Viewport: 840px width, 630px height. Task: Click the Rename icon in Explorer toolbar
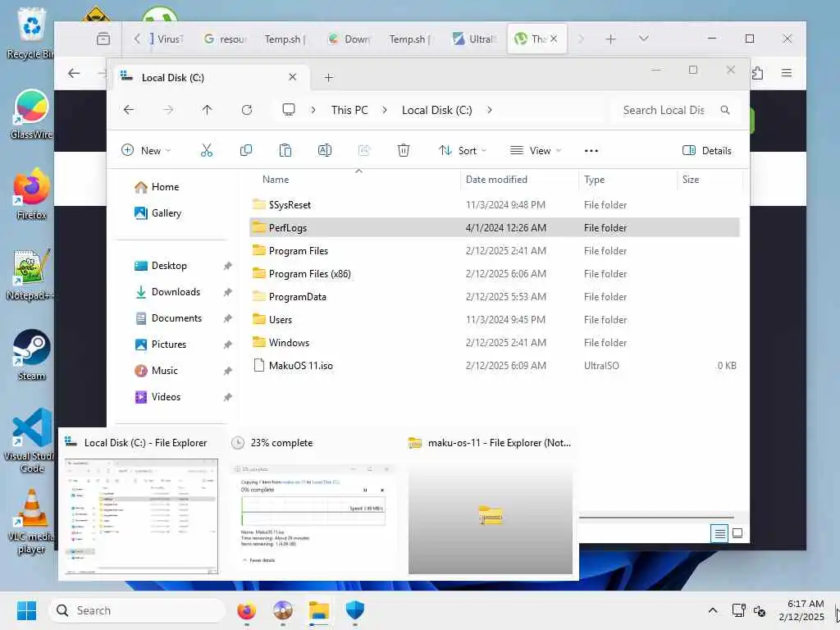325,151
